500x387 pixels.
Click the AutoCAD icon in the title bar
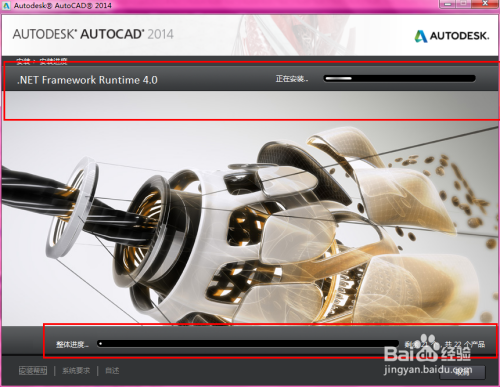coord(7,5)
